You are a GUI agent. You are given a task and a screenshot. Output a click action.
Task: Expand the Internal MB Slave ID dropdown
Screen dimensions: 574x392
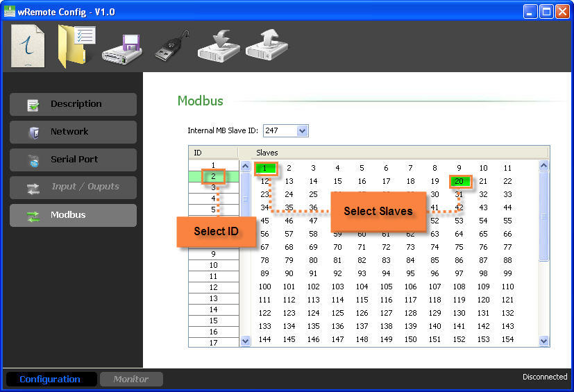303,130
